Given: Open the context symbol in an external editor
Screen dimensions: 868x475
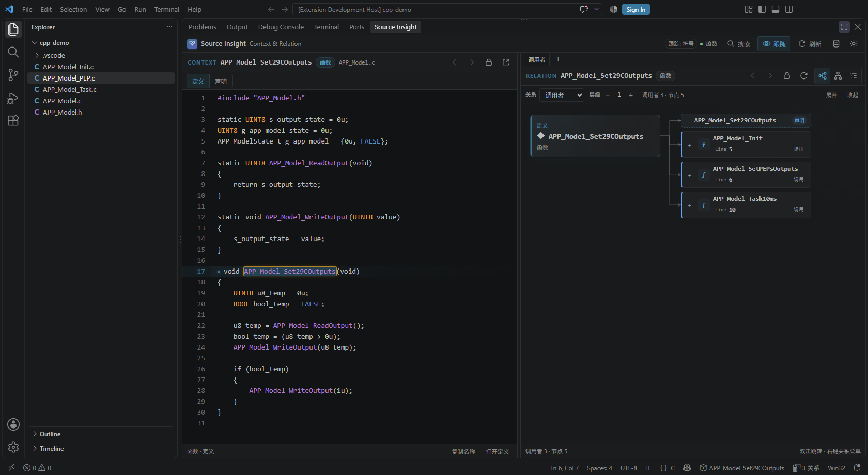Looking at the screenshot, I should click(506, 62).
